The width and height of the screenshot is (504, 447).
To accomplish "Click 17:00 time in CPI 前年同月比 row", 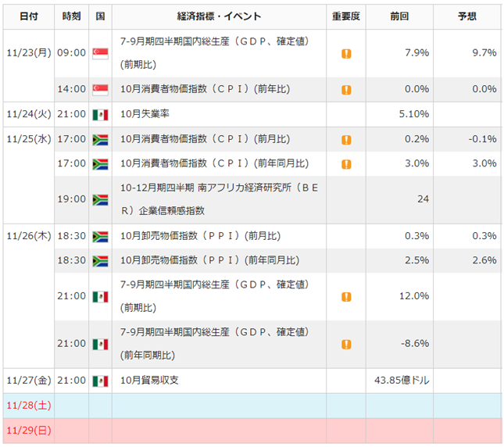I will click(72, 163).
